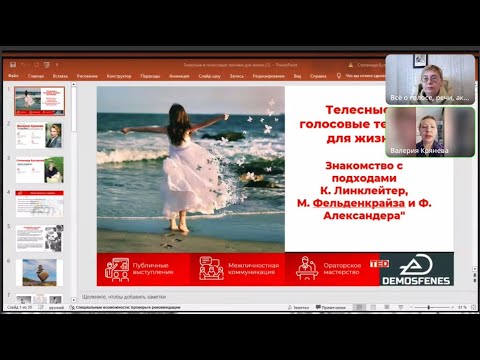Click slide panel scrollbar down arrow
The height and width of the screenshot is (360, 480).
[74, 300]
